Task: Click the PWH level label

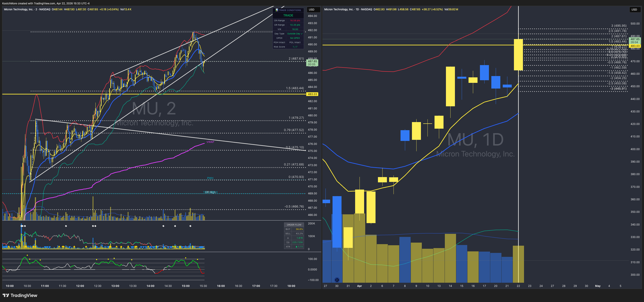Action: 210,178
